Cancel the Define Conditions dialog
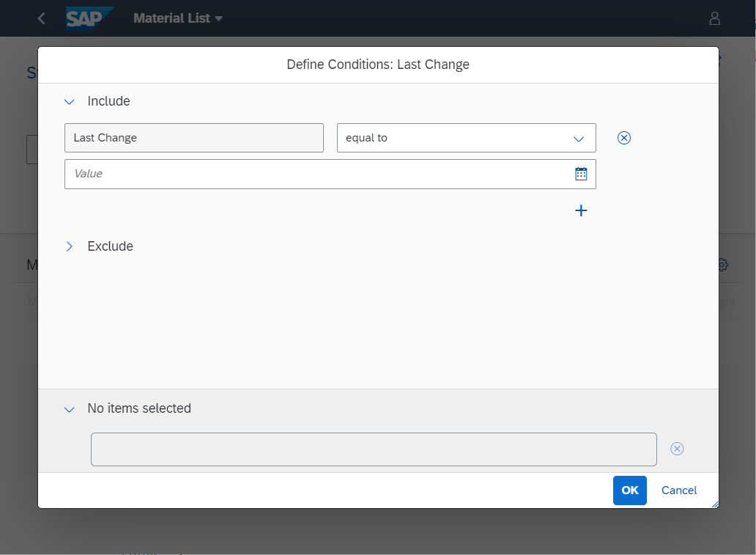 [678, 490]
